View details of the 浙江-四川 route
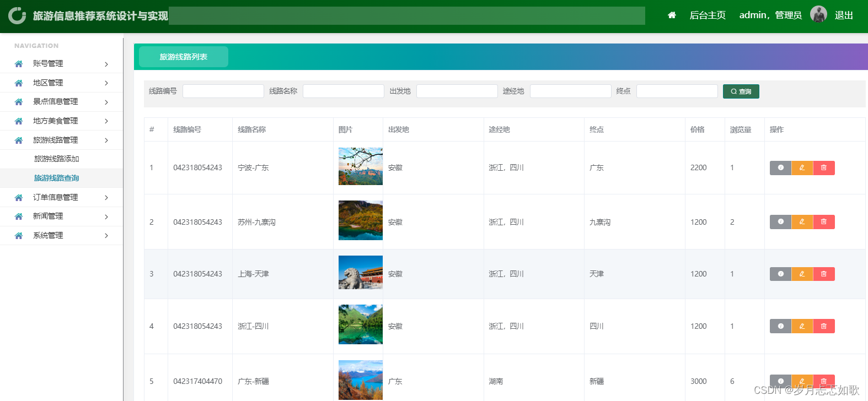This screenshot has width=868, height=401. 780,326
